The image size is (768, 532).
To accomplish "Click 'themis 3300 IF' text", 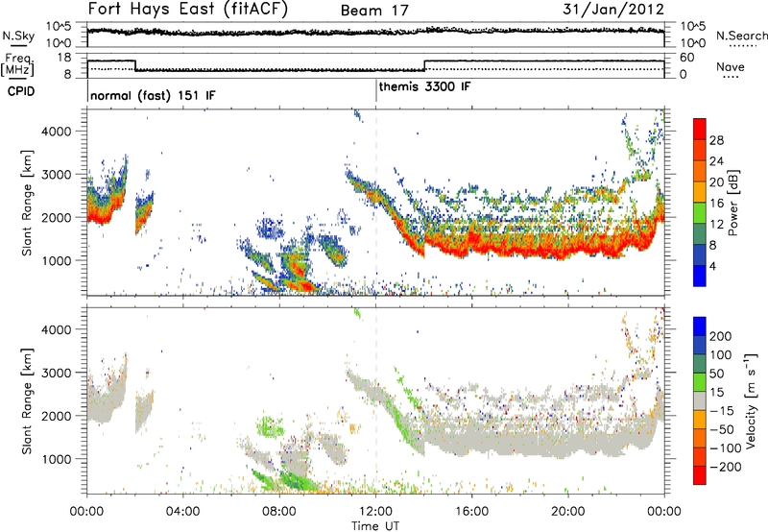I will (424, 86).
